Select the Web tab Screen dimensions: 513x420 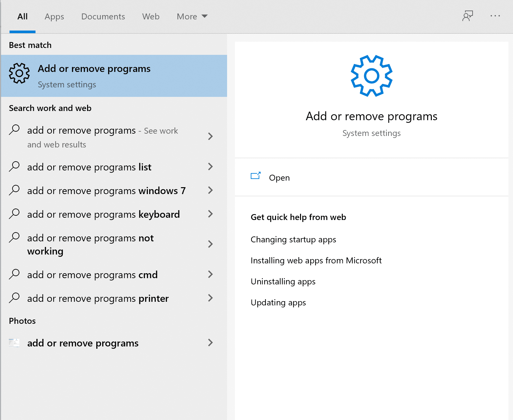point(151,16)
